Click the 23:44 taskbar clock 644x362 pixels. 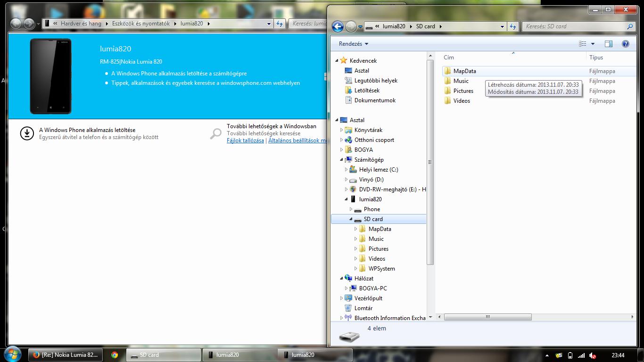618,355
